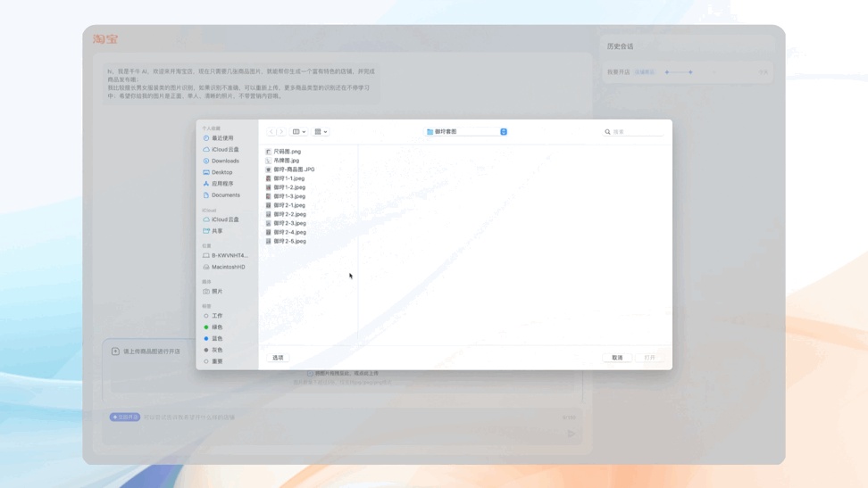Open 照片 media library in sidebar
Image resolution: width=868 pixels, height=488 pixels.
[x=217, y=291]
